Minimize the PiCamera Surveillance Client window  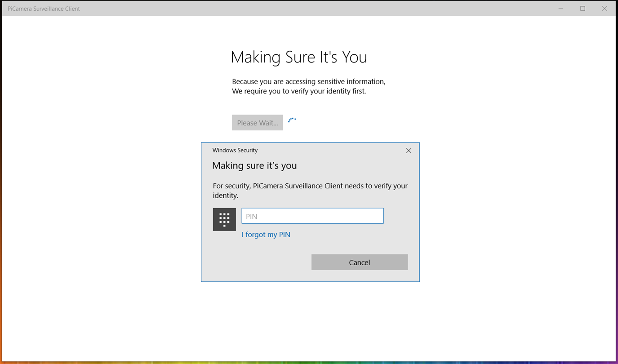[561, 9]
